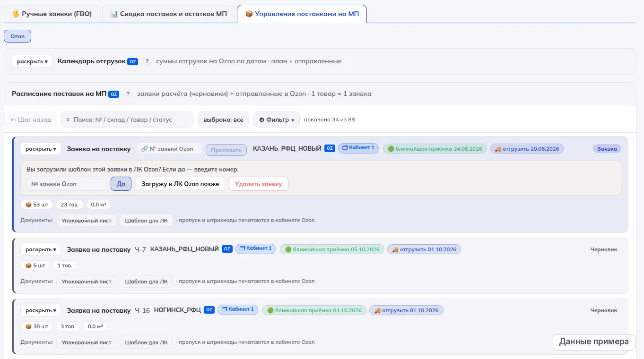Open Шаблон для ЛК for the 53 шт request
This screenshot has width=644, height=359.
[147, 220]
